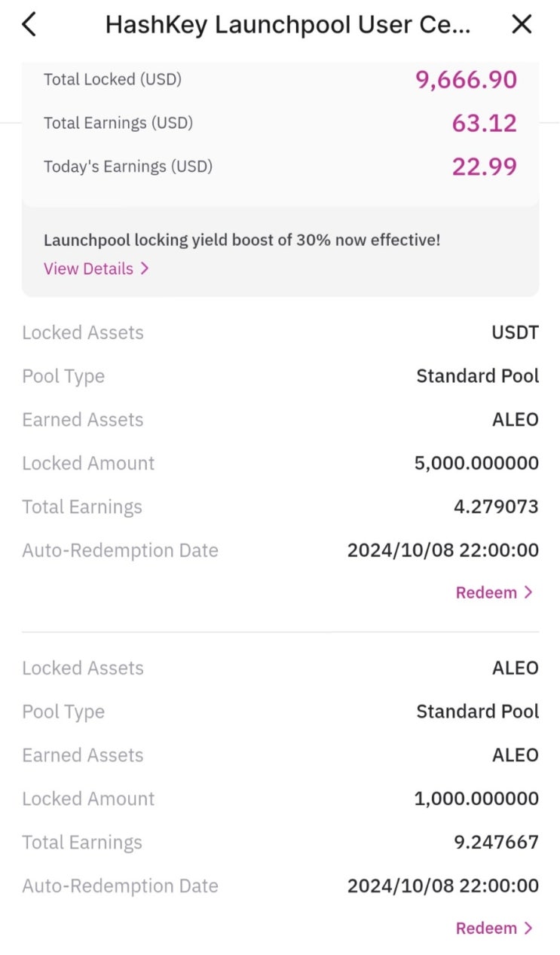Image resolution: width=560 pixels, height=955 pixels.
Task: Redeem the USDT locked pool
Action: pyautogui.click(x=486, y=592)
